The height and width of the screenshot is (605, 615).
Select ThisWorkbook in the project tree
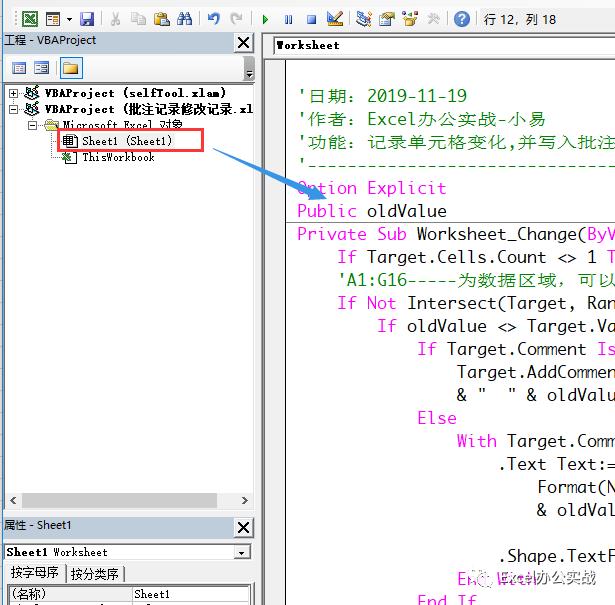pos(117,157)
